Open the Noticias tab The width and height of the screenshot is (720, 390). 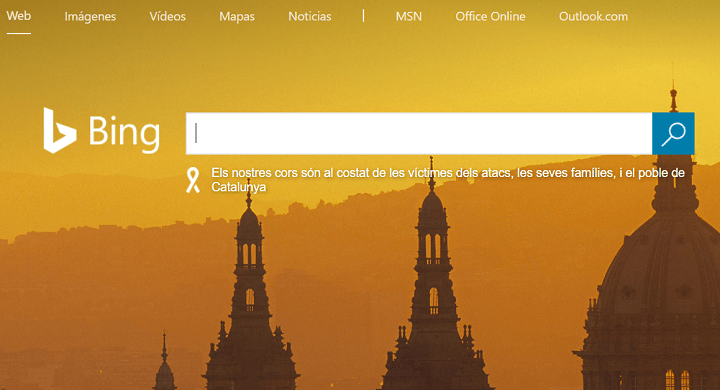[309, 17]
